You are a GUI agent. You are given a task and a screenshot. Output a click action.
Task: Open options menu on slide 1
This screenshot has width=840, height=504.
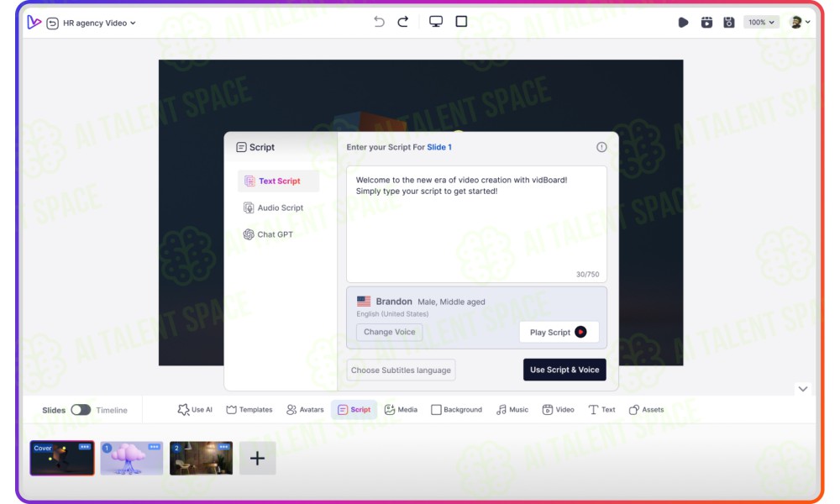155,447
